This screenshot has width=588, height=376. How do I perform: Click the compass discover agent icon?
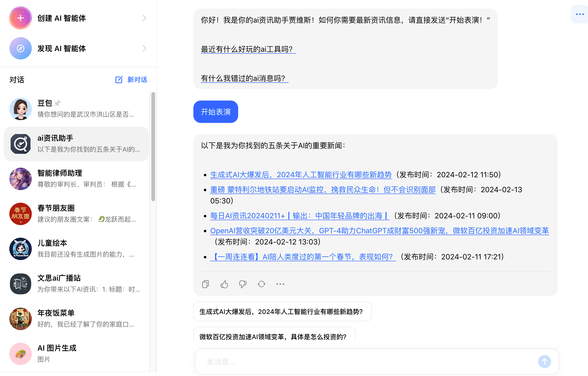click(21, 48)
